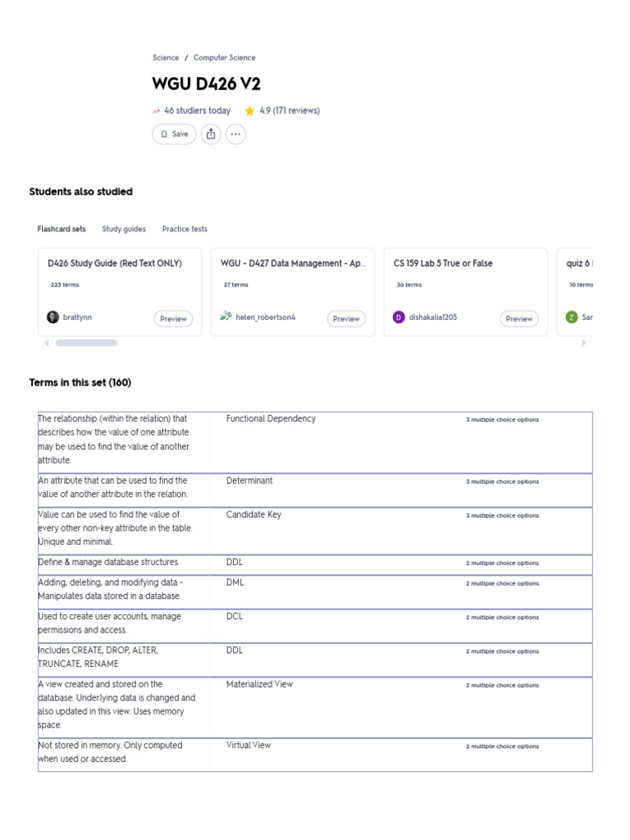Click the helen_robertson4 username

click(265, 317)
